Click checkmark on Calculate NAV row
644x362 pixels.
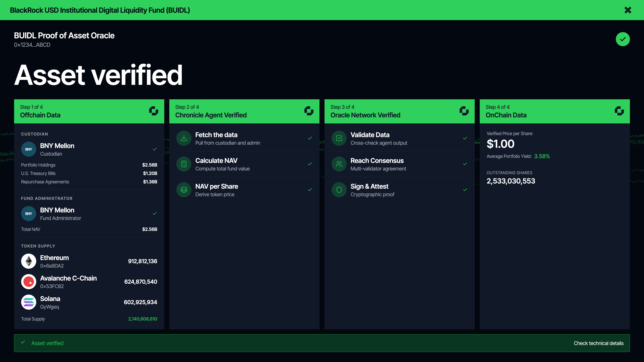click(310, 164)
